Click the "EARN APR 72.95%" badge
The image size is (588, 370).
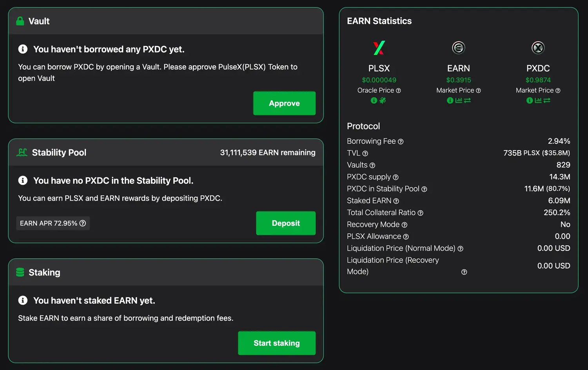click(x=53, y=223)
